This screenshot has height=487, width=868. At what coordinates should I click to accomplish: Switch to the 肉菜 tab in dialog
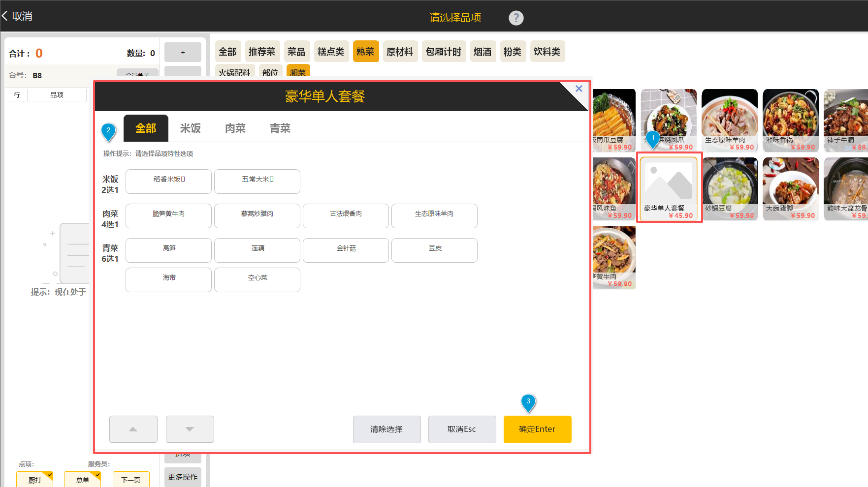tap(235, 128)
